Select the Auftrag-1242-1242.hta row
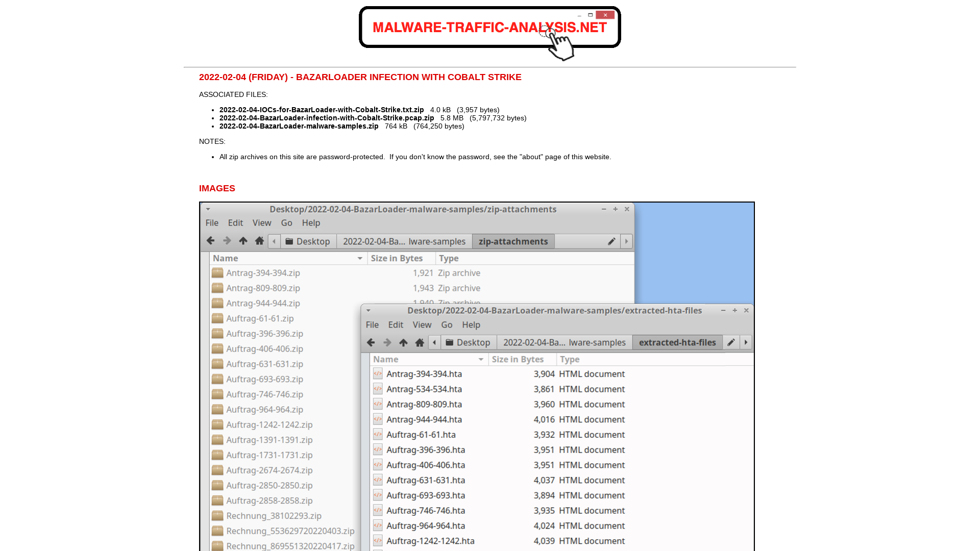 [561, 541]
